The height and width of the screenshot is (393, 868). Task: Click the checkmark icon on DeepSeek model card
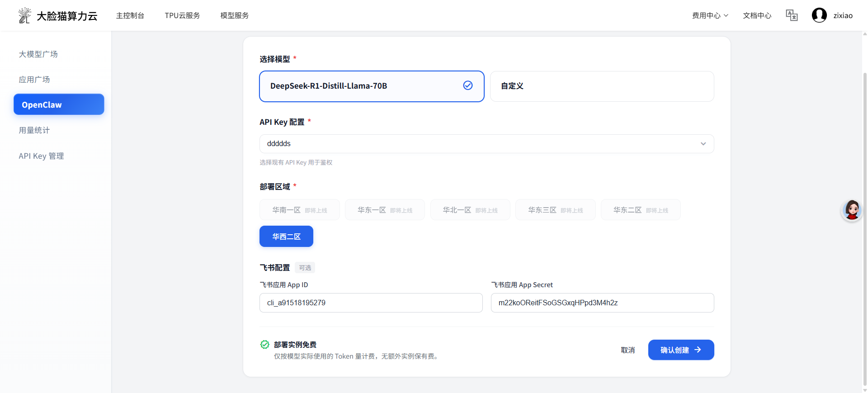point(468,85)
